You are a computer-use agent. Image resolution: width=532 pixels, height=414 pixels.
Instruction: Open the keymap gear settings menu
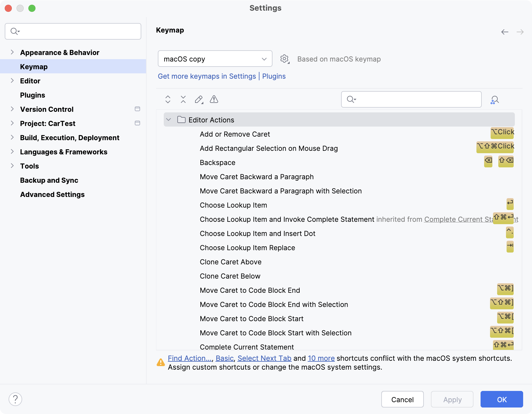tap(284, 59)
